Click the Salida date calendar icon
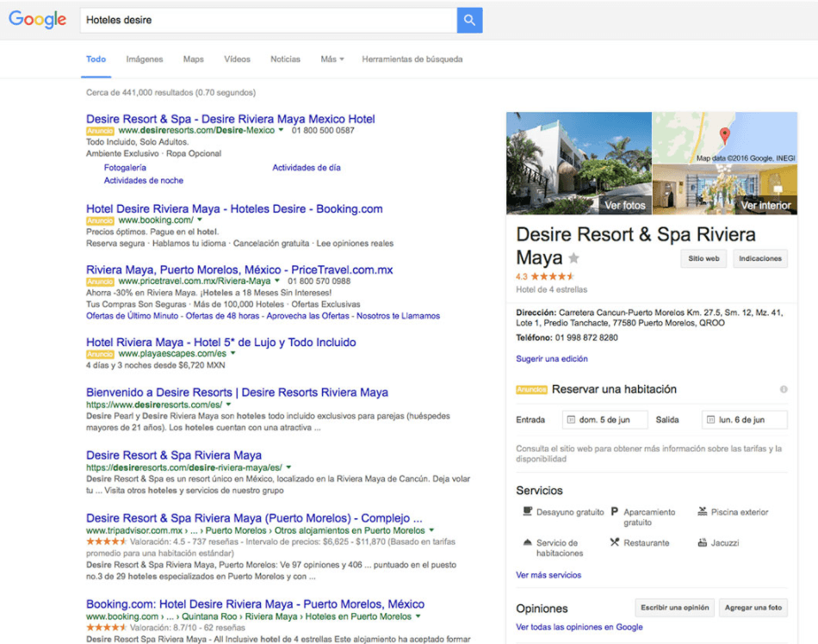 pyautogui.click(x=710, y=420)
